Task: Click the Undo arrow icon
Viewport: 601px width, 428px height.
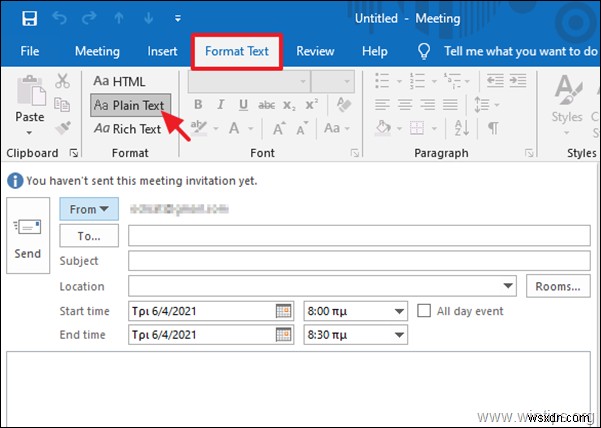Action: [x=59, y=18]
